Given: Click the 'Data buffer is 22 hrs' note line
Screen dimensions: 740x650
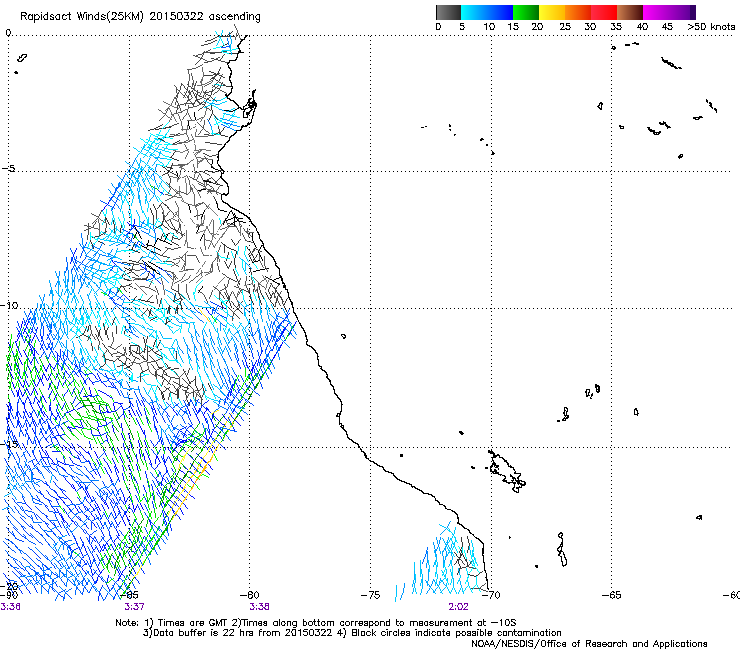Looking at the screenshot, I should pos(352,633).
